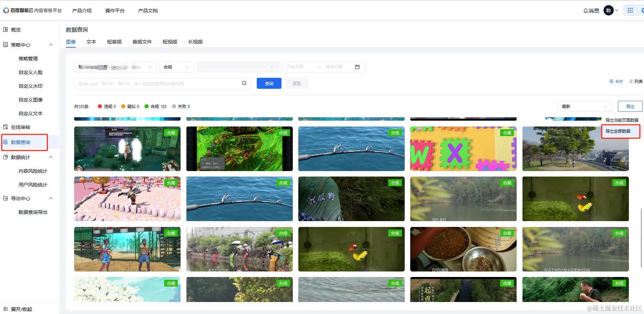Choose 导出当前页面数据 from the export menu

622,120
